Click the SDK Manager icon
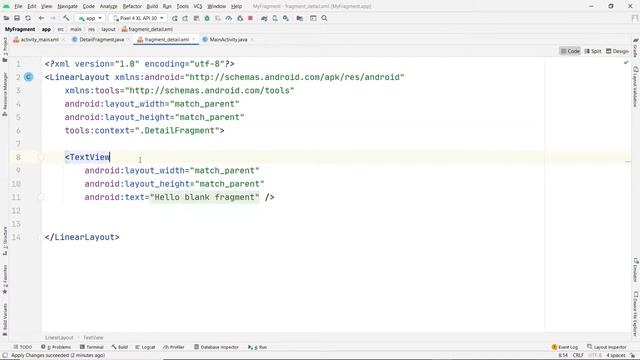 [286, 18]
